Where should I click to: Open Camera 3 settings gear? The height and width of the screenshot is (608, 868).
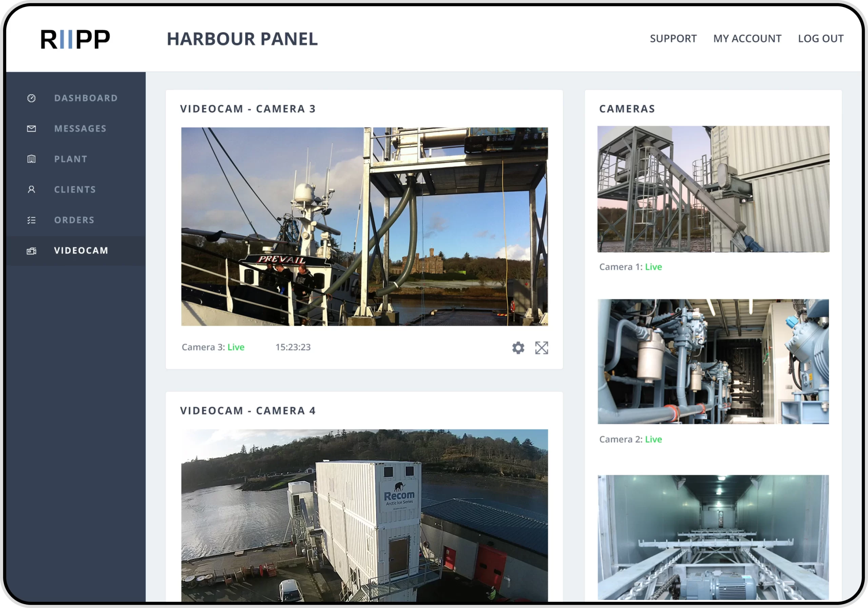pyautogui.click(x=518, y=348)
